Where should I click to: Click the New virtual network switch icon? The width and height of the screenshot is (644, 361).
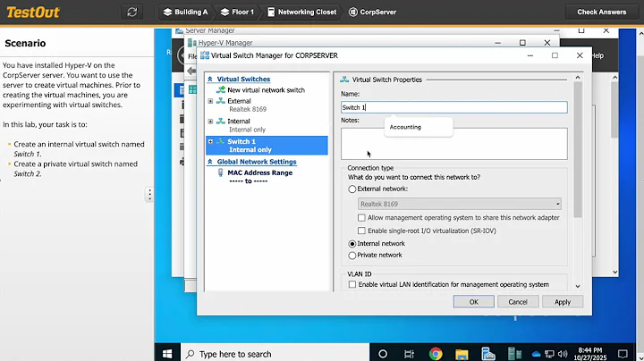click(221, 90)
